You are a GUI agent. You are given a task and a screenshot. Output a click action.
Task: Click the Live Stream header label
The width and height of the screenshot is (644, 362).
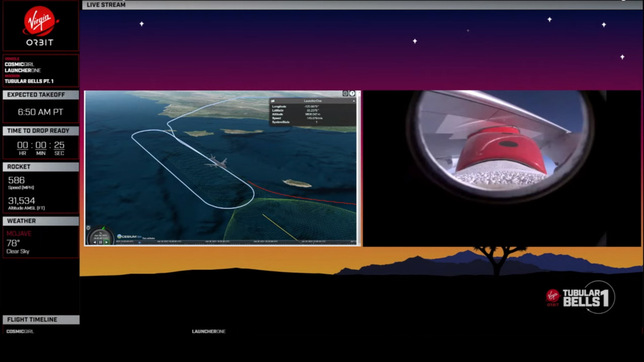click(106, 5)
